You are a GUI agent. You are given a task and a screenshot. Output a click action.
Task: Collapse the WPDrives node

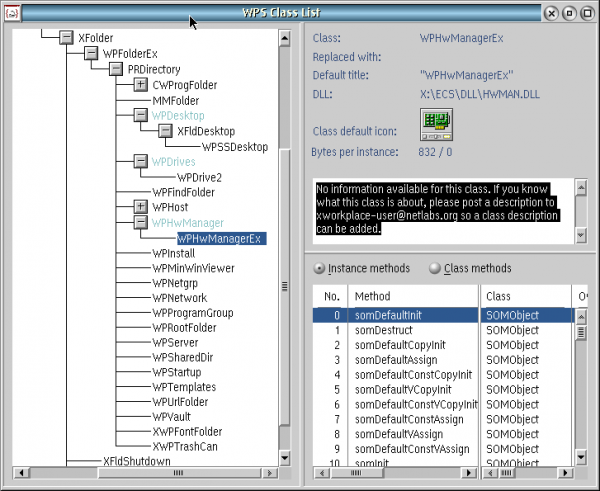[x=140, y=161]
